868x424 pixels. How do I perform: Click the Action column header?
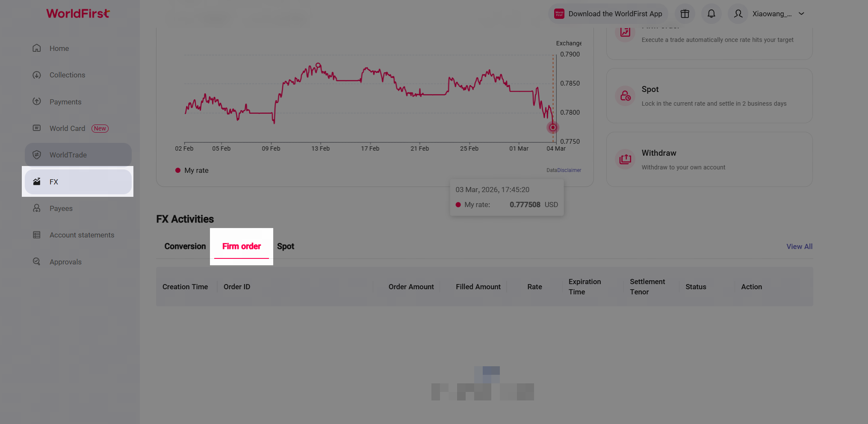point(751,287)
